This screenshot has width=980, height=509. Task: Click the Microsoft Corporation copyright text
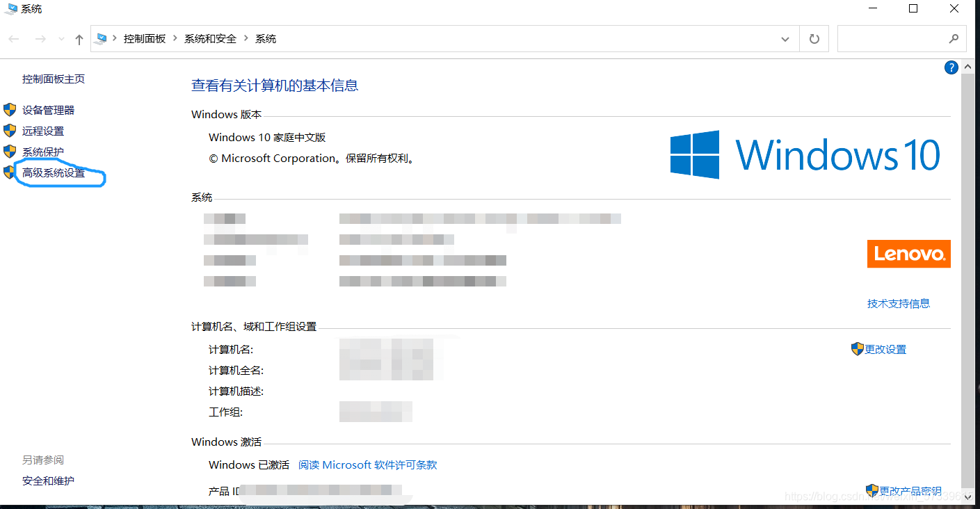click(312, 159)
